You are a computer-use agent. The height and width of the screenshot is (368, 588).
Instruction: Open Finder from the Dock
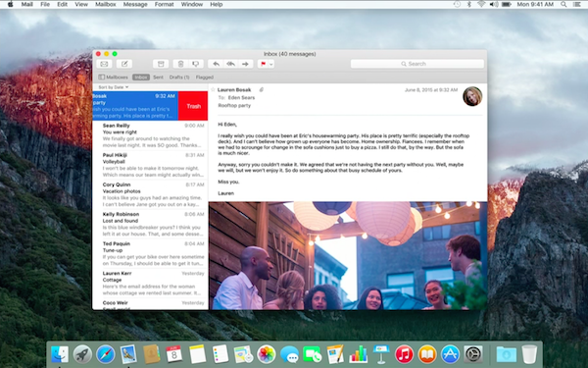coord(59,353)
